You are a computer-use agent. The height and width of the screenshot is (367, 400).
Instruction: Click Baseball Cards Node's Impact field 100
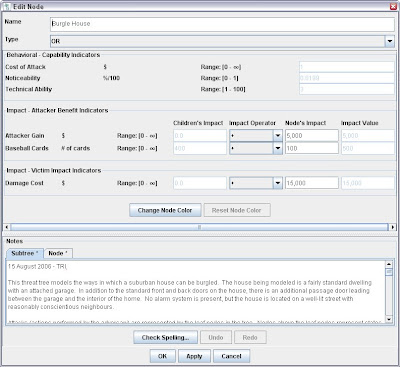(x=312, y=148)
